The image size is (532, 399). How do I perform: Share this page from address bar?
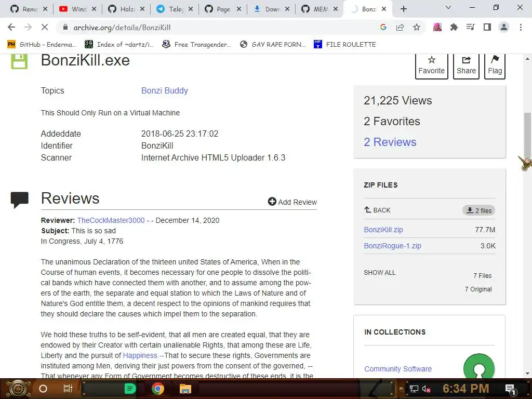(400, 27)
